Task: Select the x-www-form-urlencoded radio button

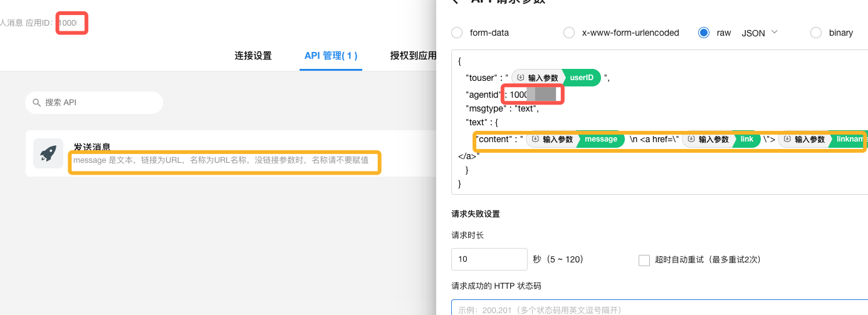Action: tap(569, 33)
